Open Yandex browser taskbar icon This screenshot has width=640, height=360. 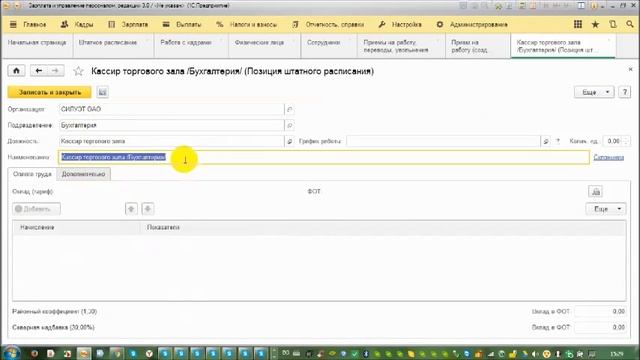point(149,353)
